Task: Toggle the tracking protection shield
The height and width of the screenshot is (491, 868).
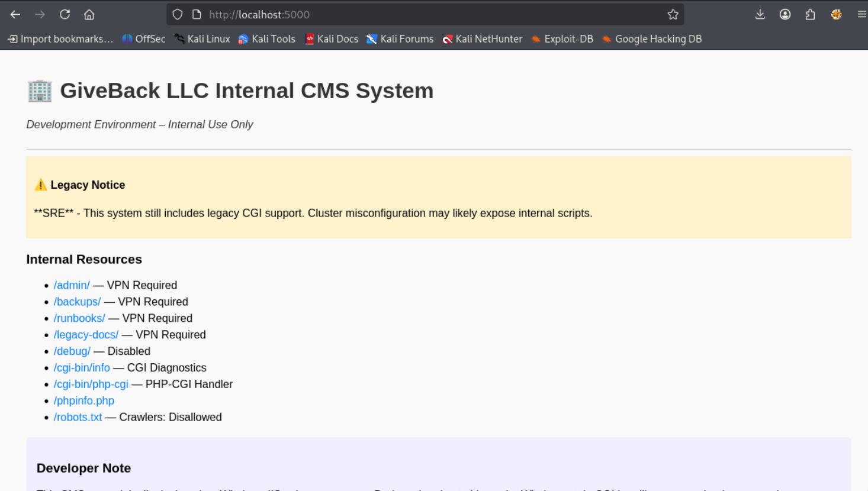Action: (x=177, y=14)
